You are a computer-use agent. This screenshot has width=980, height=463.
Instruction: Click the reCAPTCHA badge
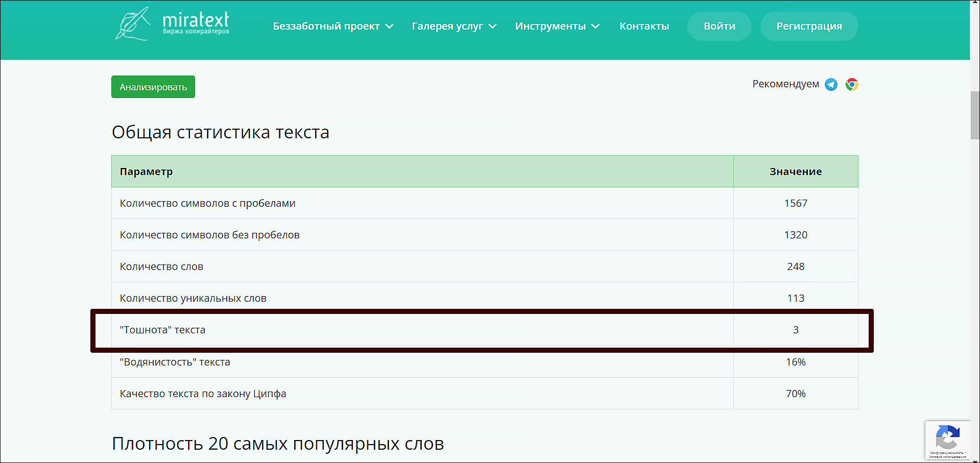click(947, 440)
